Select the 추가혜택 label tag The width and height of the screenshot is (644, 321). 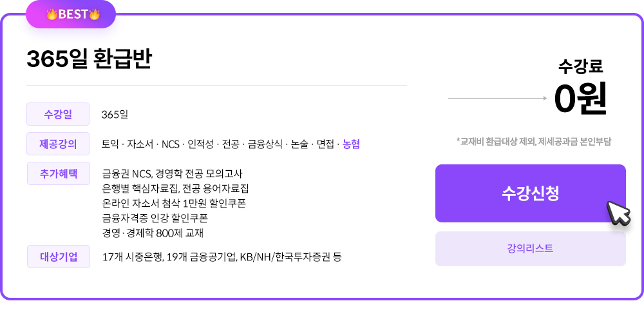pos(58,173)
